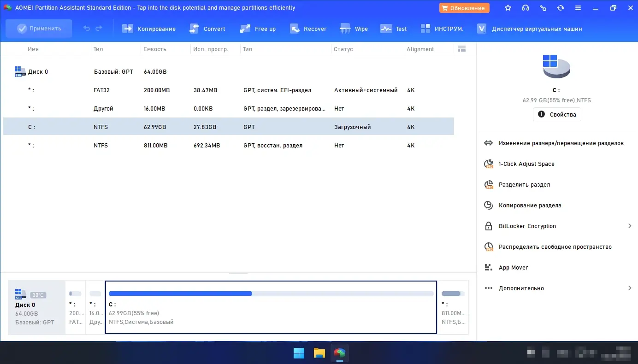Image resolution: width=638 pixels, height=364 pixels.
Task: Sort by the Емкость column header
Action: 155,49
